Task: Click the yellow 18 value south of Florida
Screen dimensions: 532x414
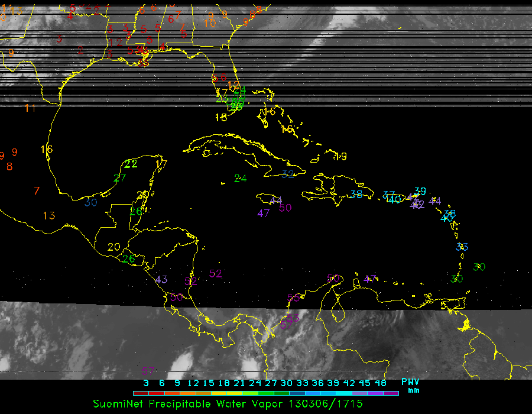Action: pos(221,118)
